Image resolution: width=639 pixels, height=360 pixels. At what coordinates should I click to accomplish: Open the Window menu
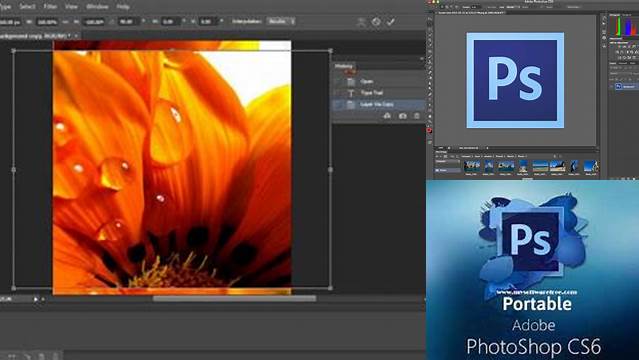[97, 7]
